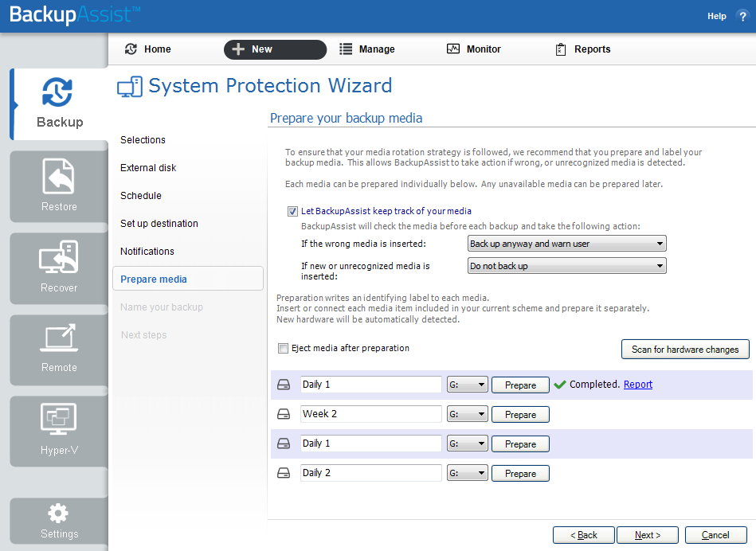Click the plus icon on New
The width and height of the screenshot is (756, 551).
pos(238,49)
